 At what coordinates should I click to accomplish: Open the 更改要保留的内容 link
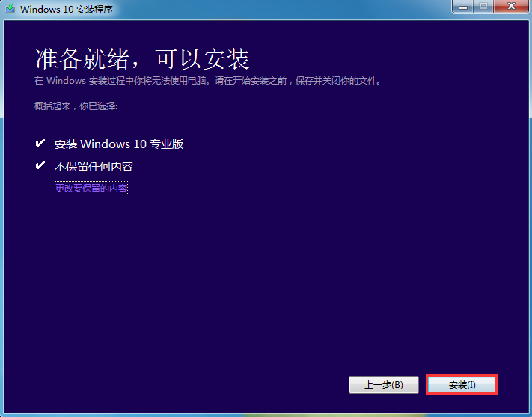pos(91,188)
